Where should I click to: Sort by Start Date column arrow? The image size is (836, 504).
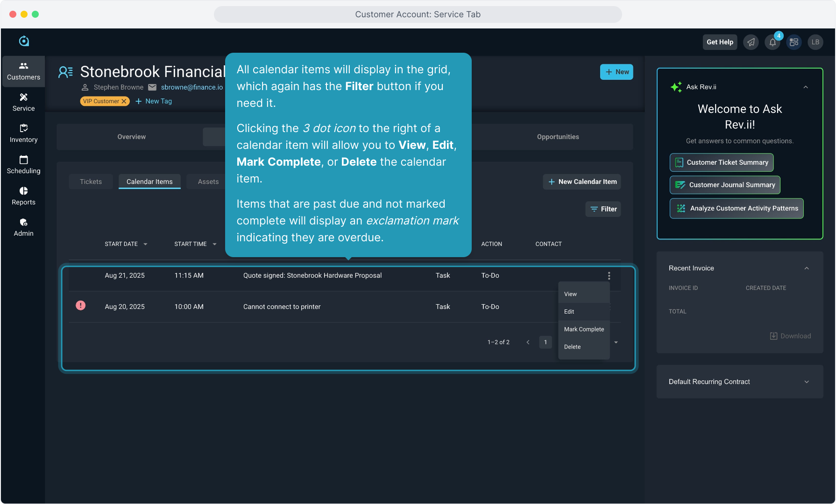[x=145, y=245]
